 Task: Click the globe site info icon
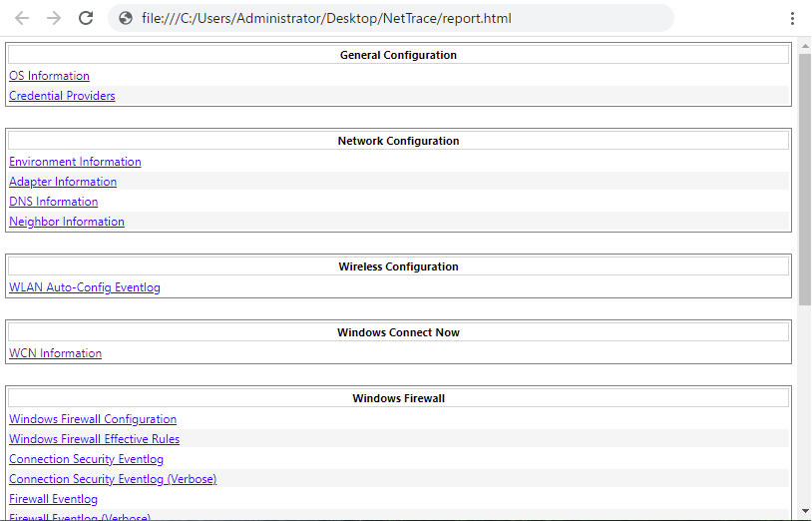(126, 18)
